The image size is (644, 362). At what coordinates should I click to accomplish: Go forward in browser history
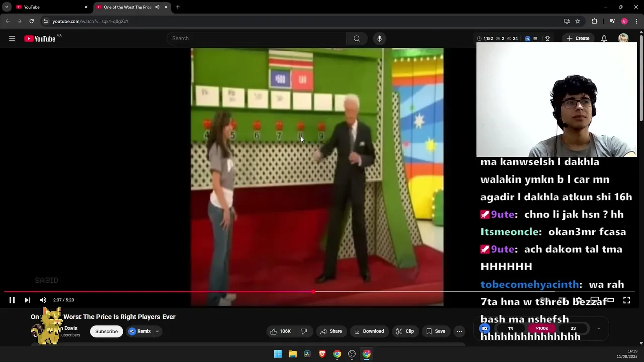[19, 21]
